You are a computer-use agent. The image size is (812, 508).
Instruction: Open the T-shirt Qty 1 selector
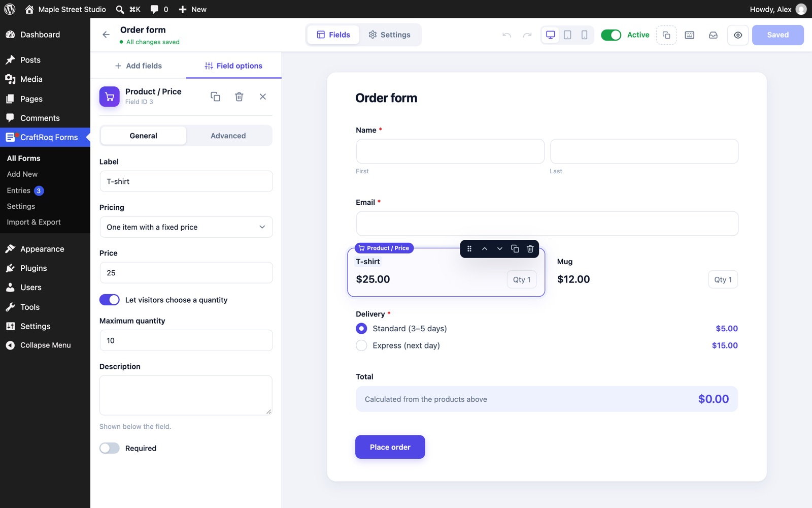click(522, 279)
